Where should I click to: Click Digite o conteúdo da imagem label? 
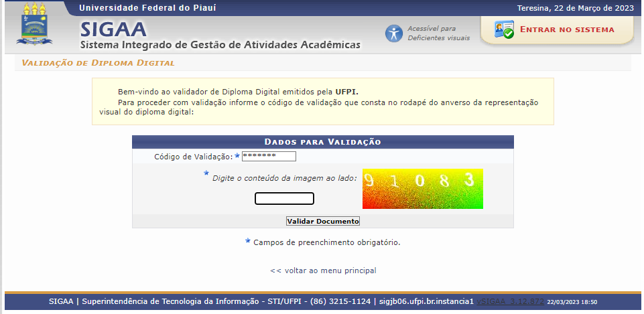285,179
